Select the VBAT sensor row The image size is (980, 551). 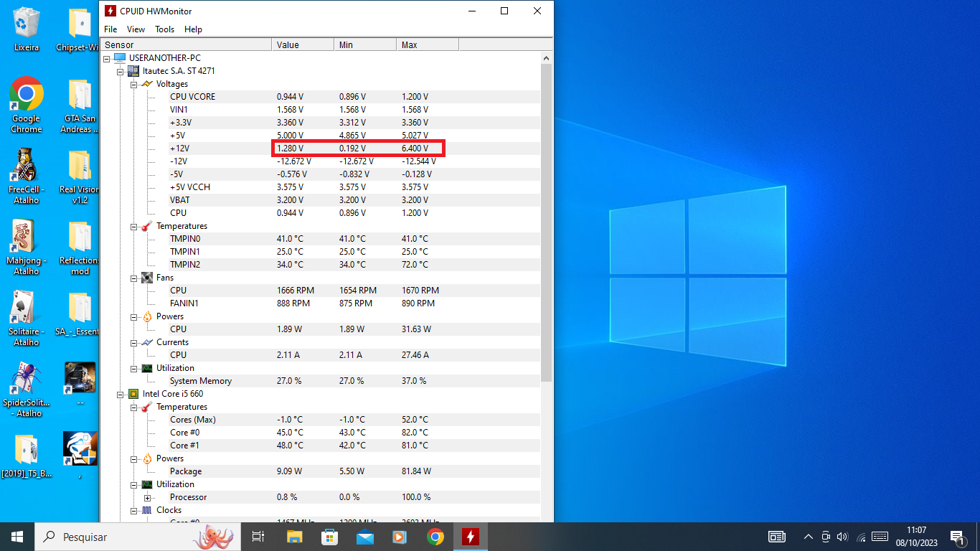(353, 200)
